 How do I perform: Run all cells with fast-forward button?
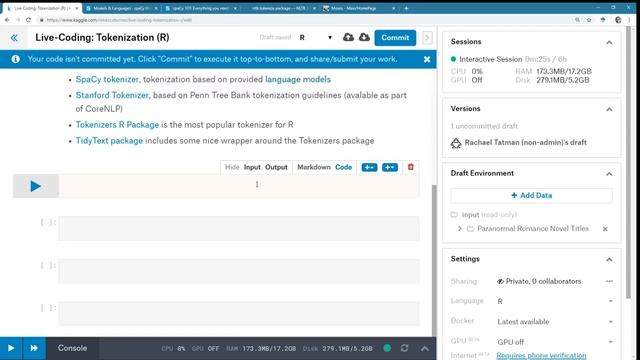34,348
